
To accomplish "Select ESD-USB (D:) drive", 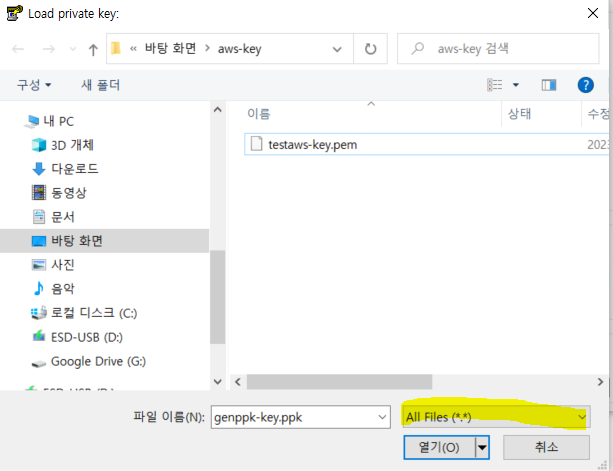I will click(77, 337).
